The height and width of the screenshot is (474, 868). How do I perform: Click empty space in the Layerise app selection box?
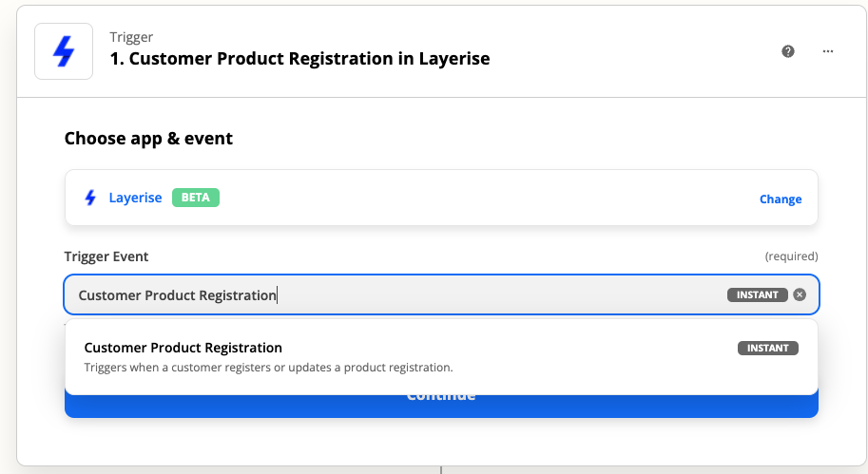475,199
